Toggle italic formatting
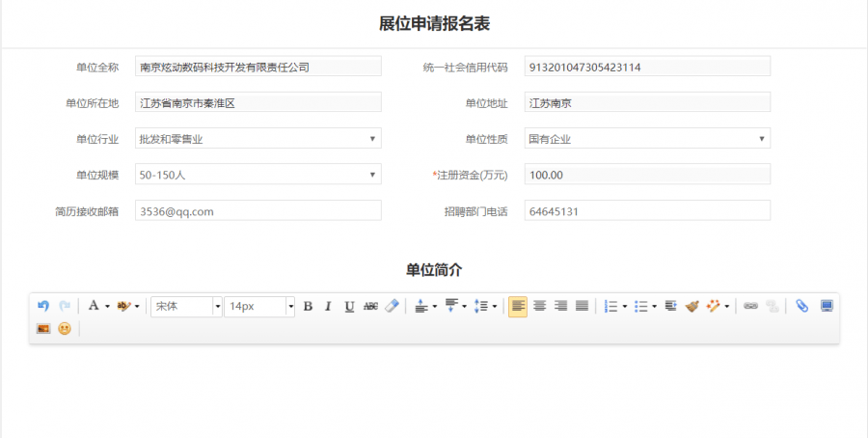Viewport: 868px width, 438px height. click(328, 306)
